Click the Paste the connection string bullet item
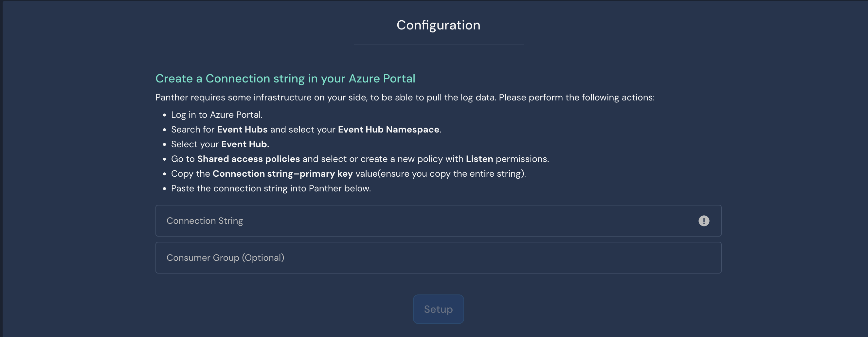Image resolution: width=868 pixels, height=337 pixels. click(x=271, y=188)
